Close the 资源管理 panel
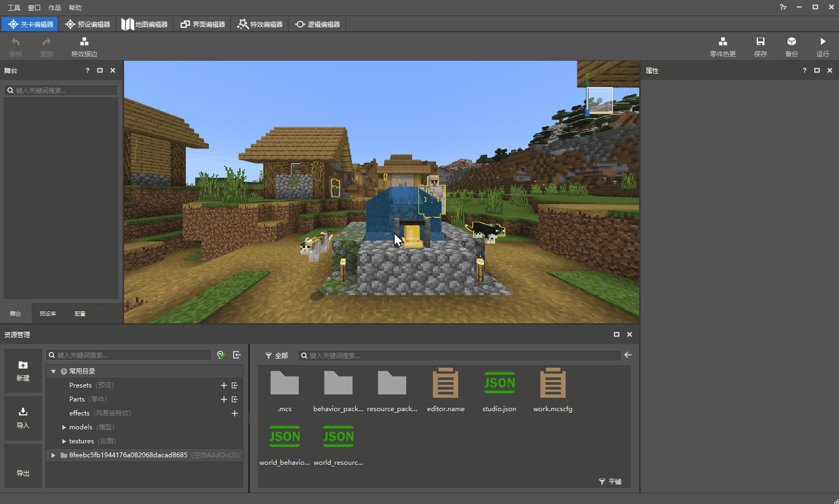The image size is (839, 504). [x=630, y=334]
